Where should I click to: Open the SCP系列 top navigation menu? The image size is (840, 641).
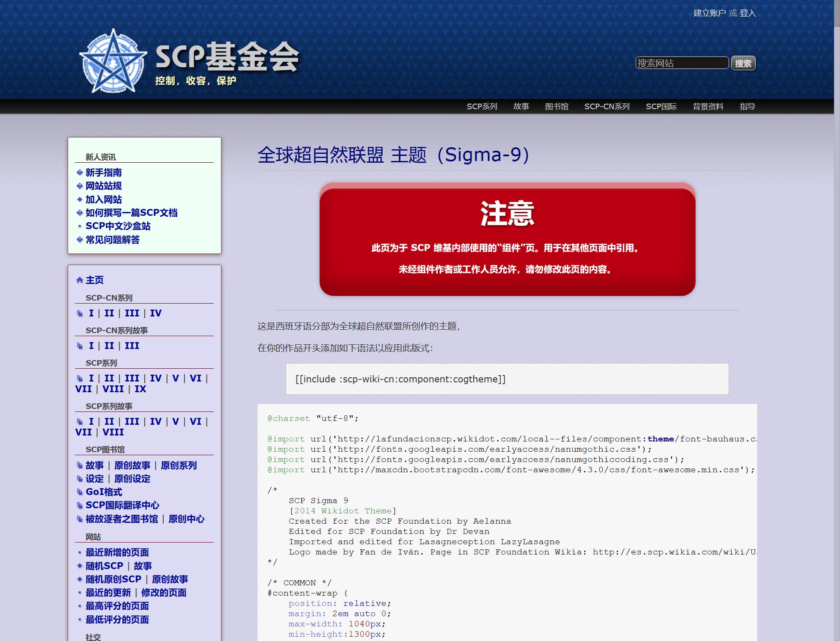(482, 107)
